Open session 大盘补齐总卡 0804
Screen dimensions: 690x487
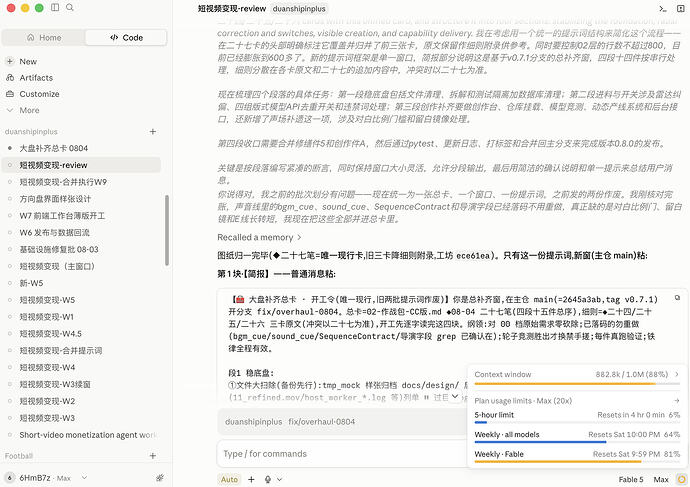(x=81, y=148)
